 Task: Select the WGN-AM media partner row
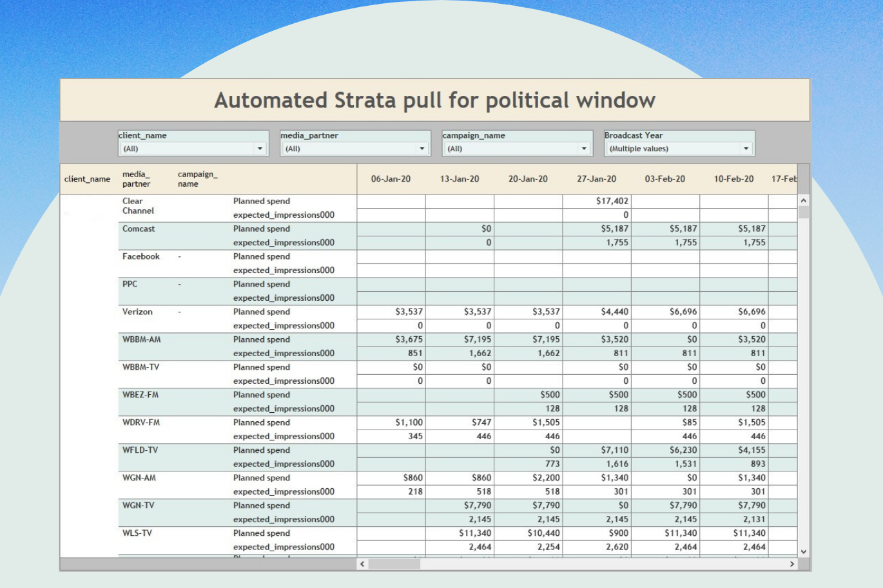[x=139, y=478]
